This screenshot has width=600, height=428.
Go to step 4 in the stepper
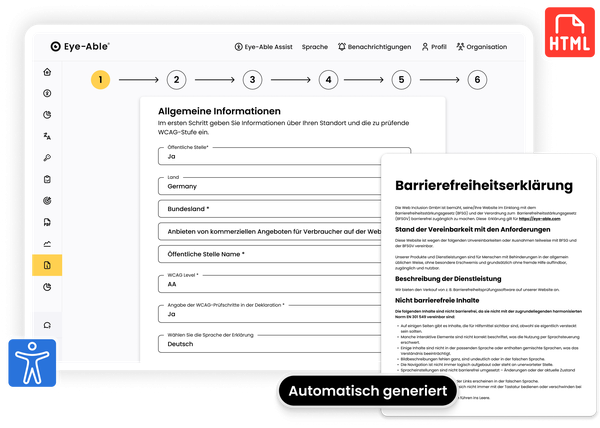pos(328,80)
